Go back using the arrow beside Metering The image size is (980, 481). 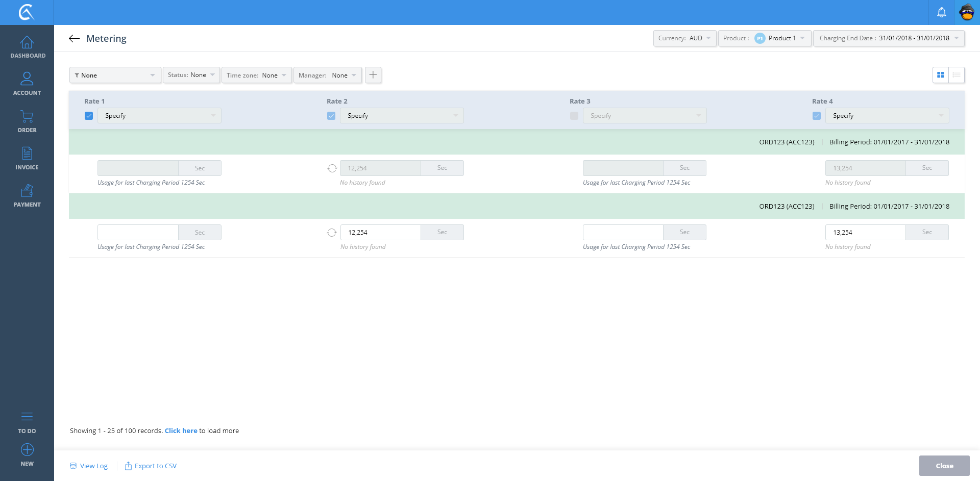pos(75,39)
